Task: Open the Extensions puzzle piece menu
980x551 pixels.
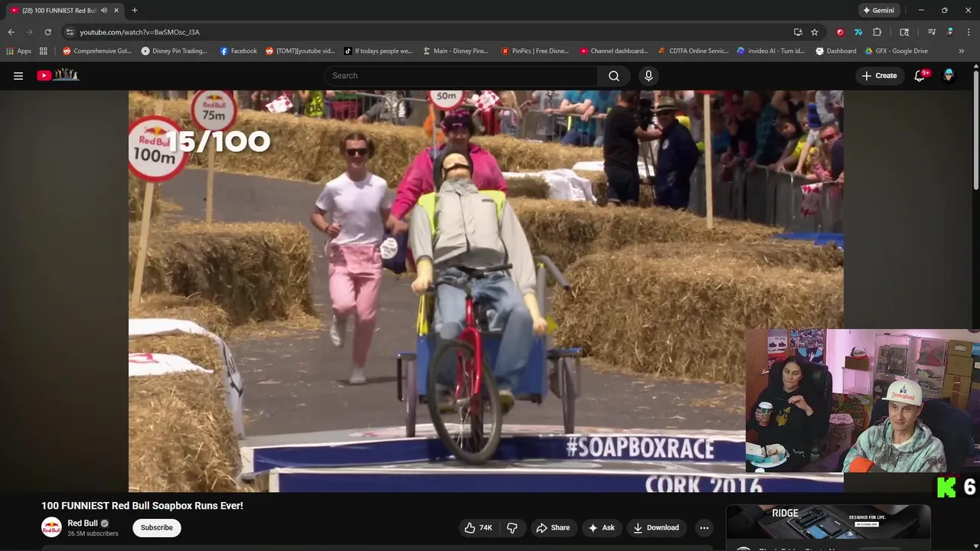Action: pyautogui.click(x=877, y=32)
